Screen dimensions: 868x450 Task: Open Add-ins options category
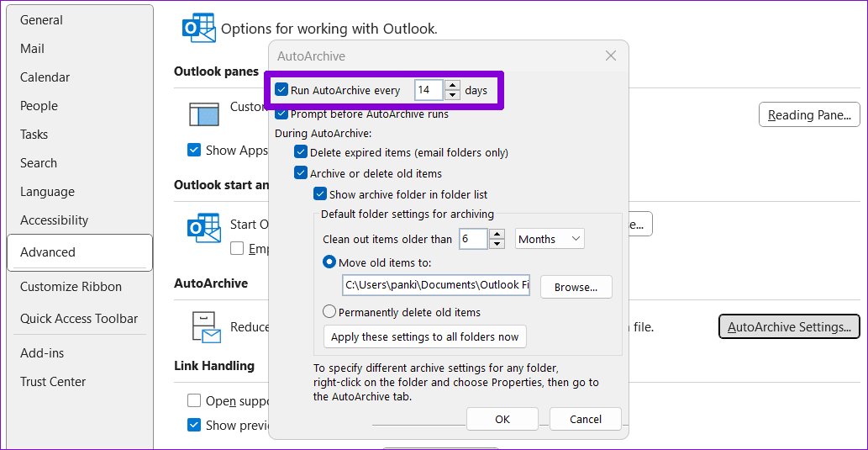(x=41, y=353)
